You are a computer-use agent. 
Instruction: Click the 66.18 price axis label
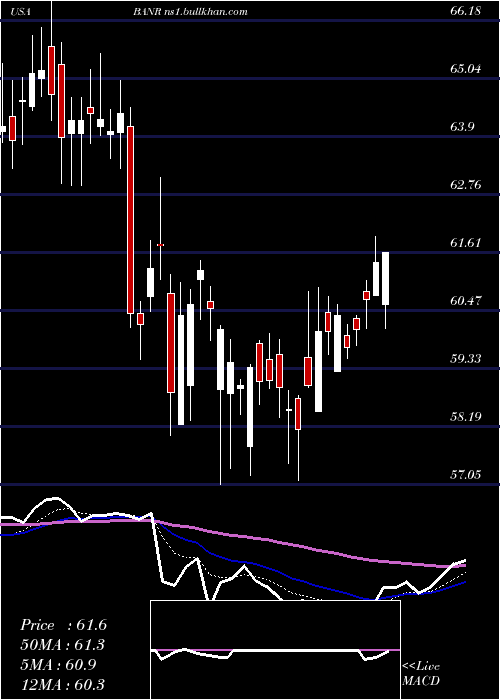[x=466, y=11]
